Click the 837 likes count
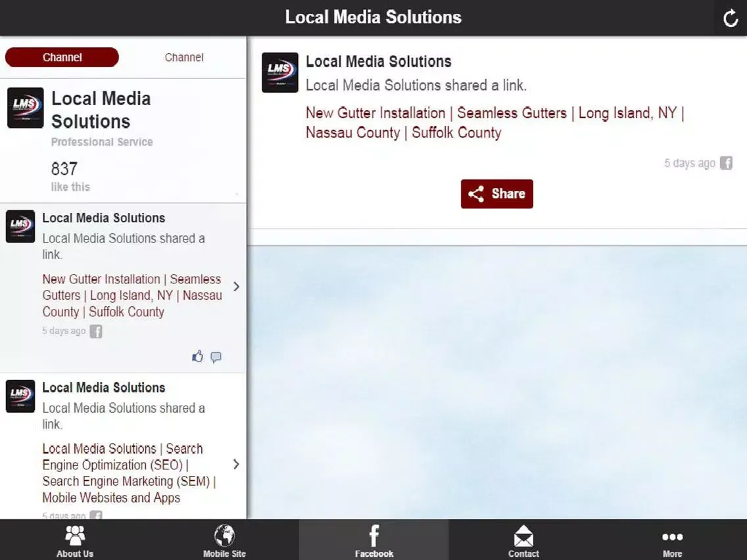747x560 pixels. pyautogui.click(x=64, y=168)
